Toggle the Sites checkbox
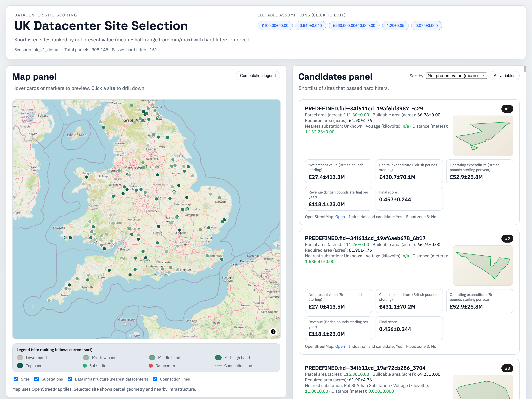532x399 pixels. (16, 379)
